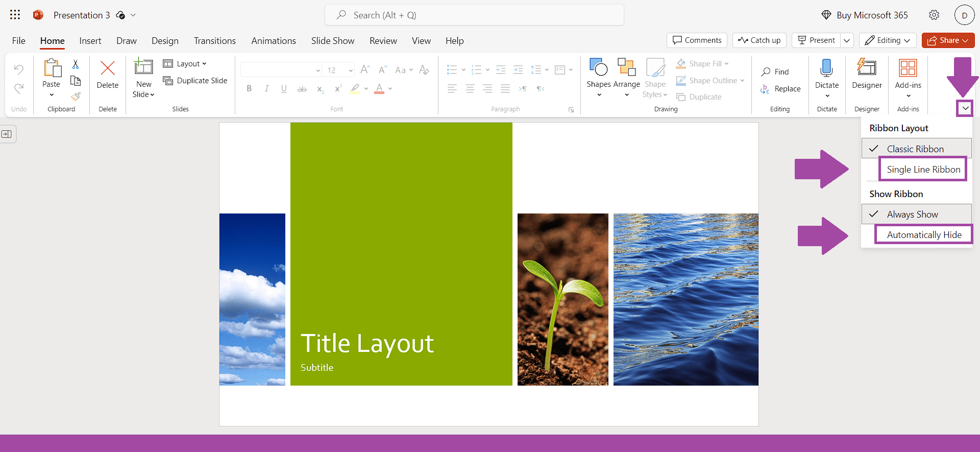The width and height of the screenshot is (980, 452).
Task: Toggle Subscript formatting
Action: (320, 89)
